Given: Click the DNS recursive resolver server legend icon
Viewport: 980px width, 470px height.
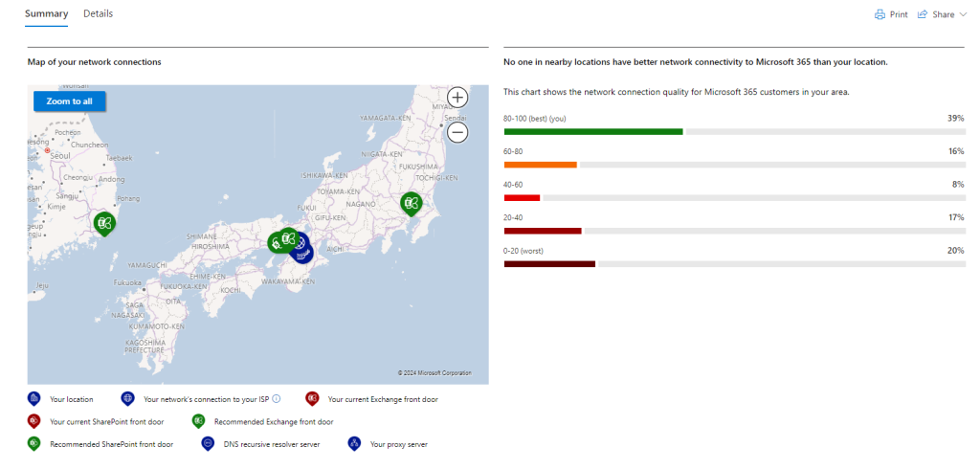Looking at the screenshot, I should tap(208, 444).
